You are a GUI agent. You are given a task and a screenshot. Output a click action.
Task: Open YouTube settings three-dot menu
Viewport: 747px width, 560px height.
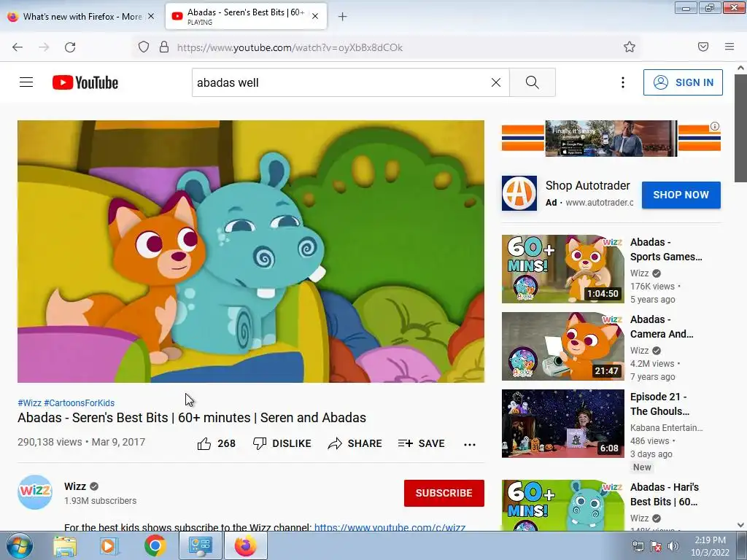[623, 82]
